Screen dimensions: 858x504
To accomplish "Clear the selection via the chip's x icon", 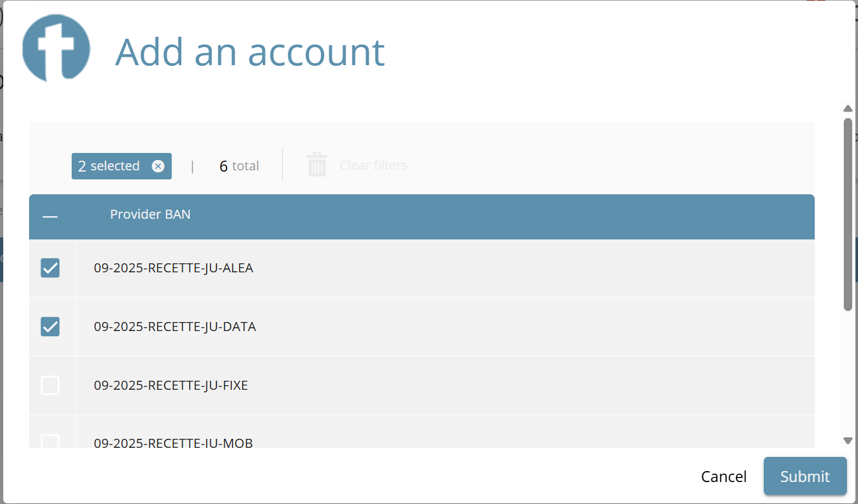I will 158,166.
